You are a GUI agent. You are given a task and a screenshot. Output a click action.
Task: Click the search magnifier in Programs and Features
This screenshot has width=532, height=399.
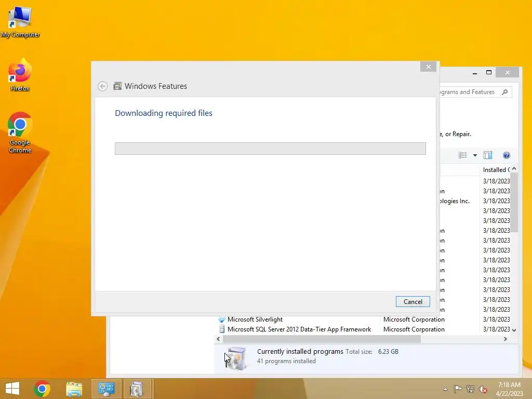[x=505, y=92]
